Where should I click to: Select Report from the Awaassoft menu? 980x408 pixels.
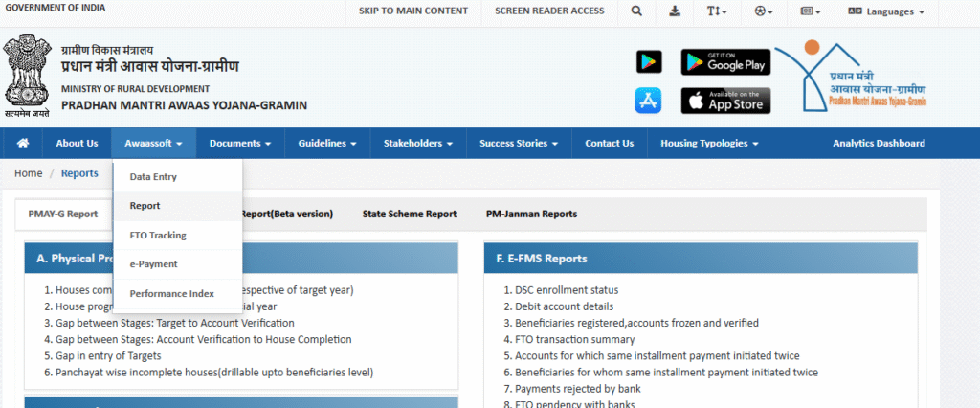coord(145,206)
